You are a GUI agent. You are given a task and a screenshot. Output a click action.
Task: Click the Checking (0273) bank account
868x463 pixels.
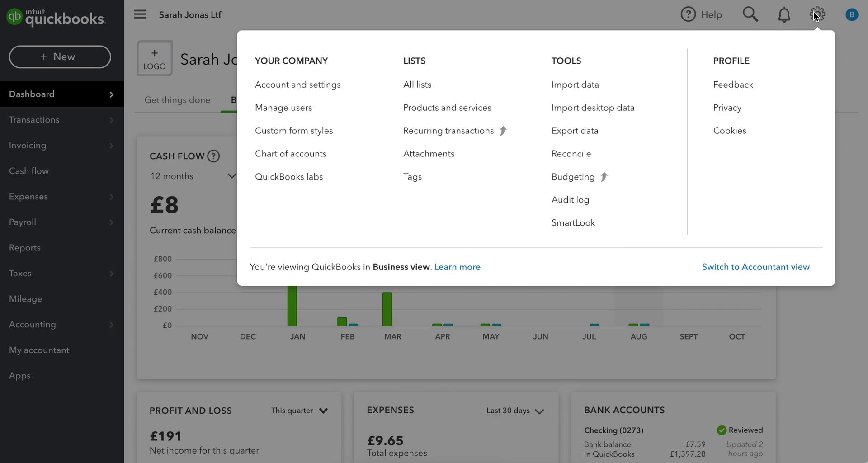(x=613, y=430)
